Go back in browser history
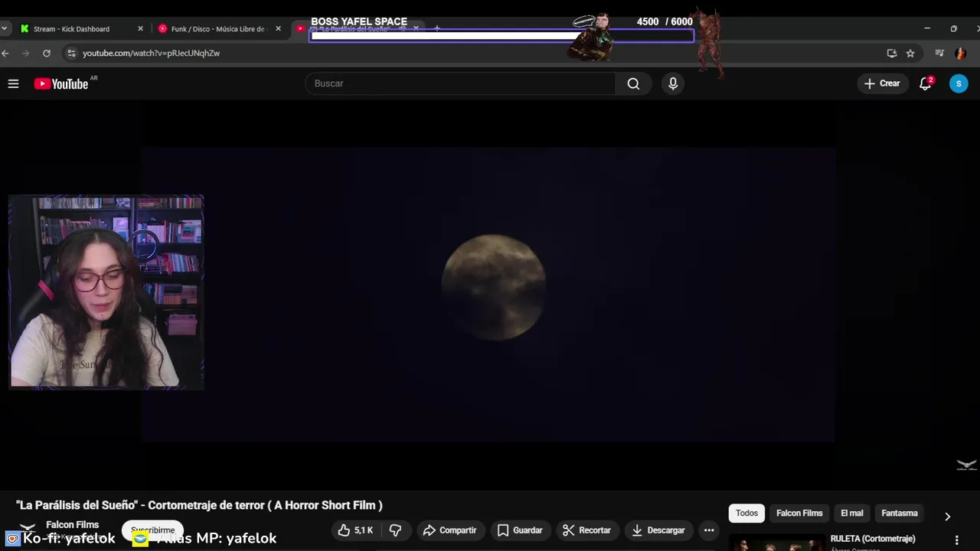The image size is (980, 551). click(6, 53)
